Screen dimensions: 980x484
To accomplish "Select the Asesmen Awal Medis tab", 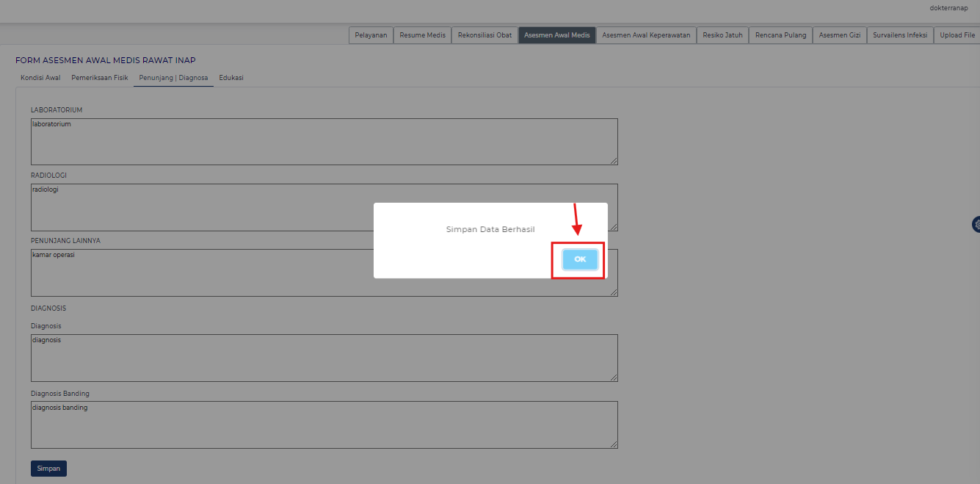I will pyautogui.click(x=556, y=35).
